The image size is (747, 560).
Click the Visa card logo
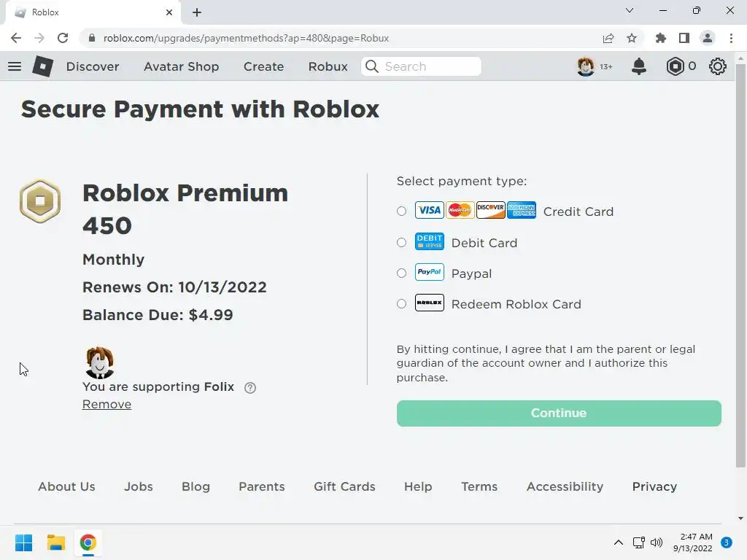pyautogui.click(x=429, y=210)
